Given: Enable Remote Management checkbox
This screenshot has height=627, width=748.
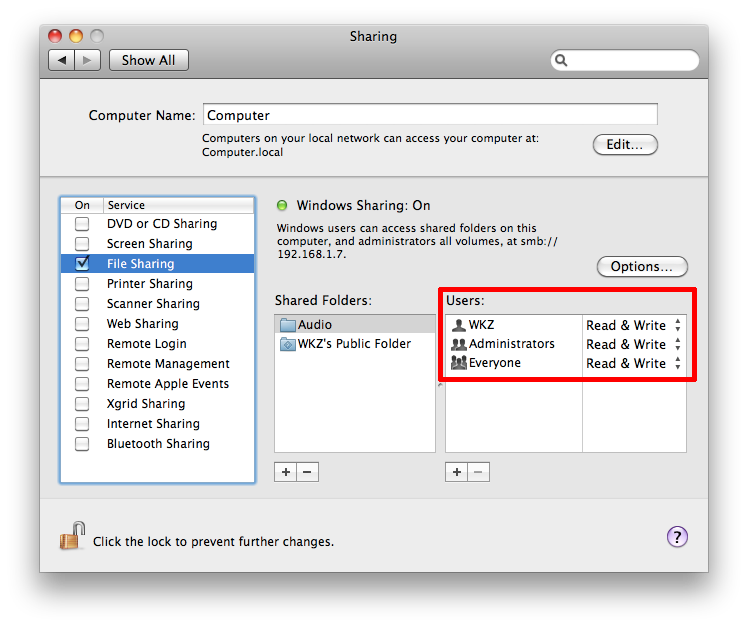Looking at the screenshot, I should coord(82,364).
